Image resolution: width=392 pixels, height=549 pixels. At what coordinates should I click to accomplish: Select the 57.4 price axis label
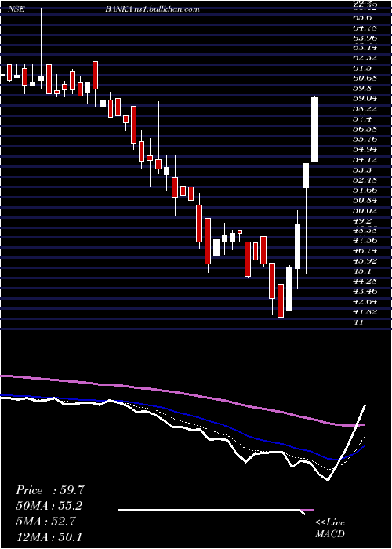pos(364,118)
